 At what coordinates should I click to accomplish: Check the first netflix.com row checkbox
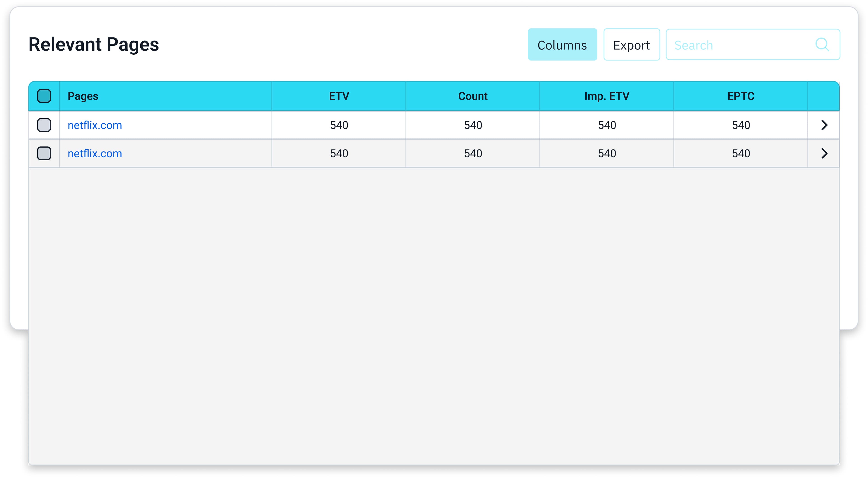[x=44, y=125]
